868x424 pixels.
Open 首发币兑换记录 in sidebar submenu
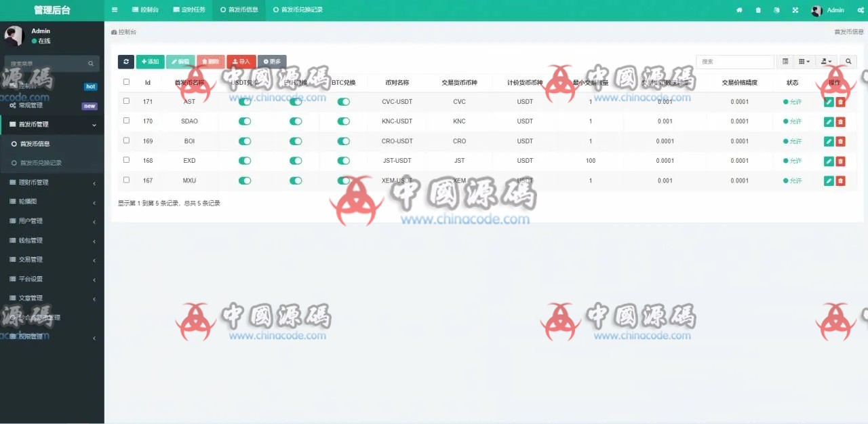tap(41, 163)
